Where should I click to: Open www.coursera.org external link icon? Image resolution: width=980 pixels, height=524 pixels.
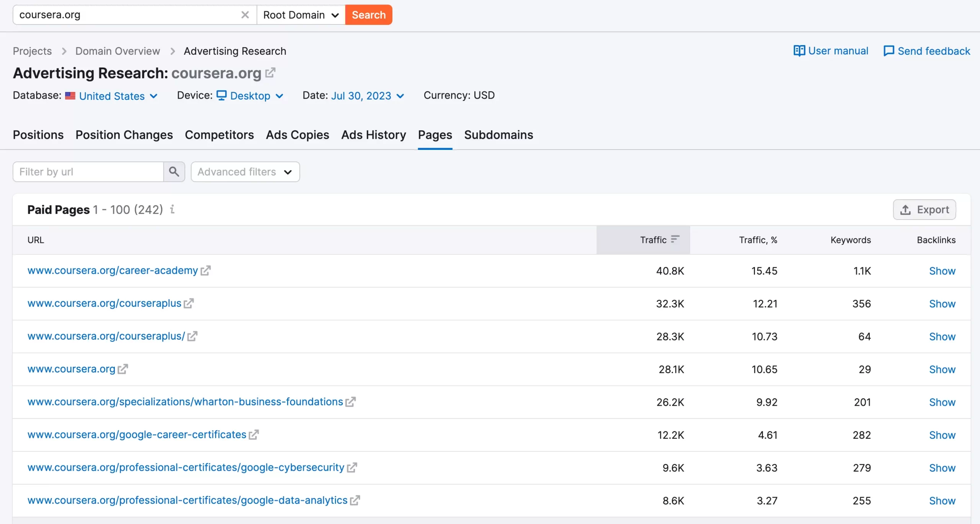122,369
